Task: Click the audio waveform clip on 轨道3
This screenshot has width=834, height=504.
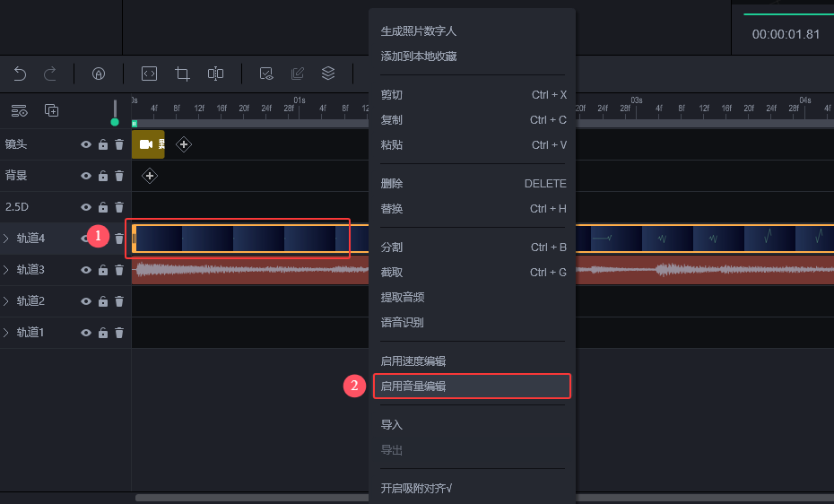Action: tap(251, 270)
